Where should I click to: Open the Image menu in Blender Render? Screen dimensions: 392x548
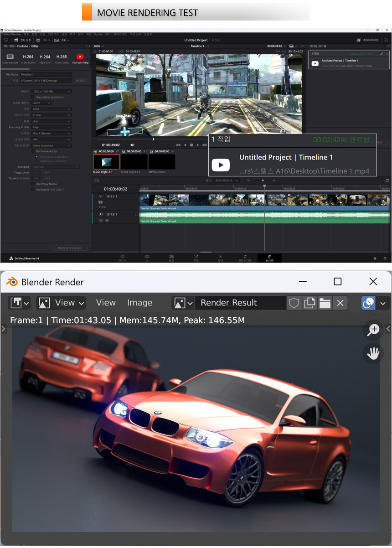click(x=139, y=303)
